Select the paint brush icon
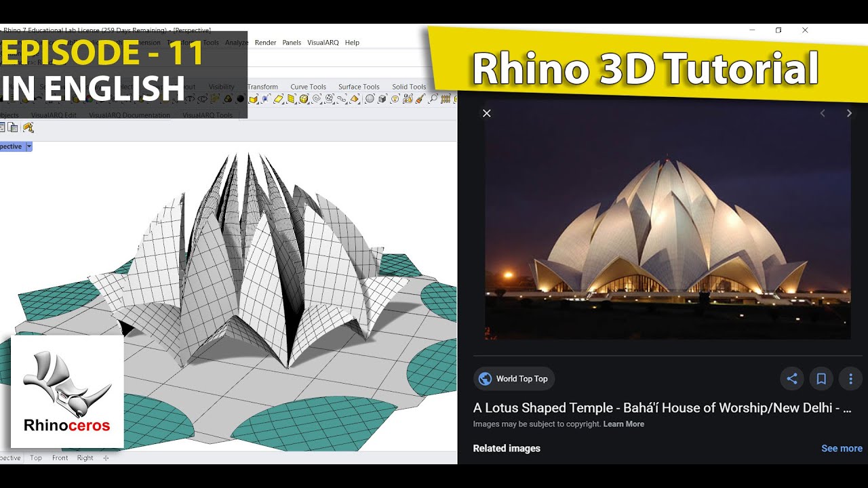 coord(420,99)
